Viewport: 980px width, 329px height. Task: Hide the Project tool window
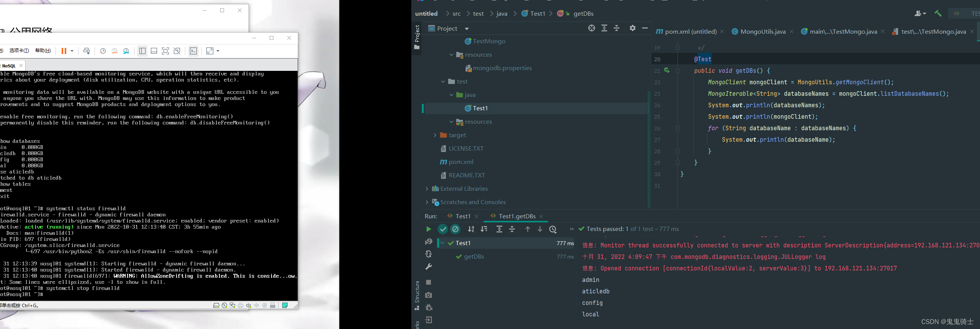[x=645, y=28]
